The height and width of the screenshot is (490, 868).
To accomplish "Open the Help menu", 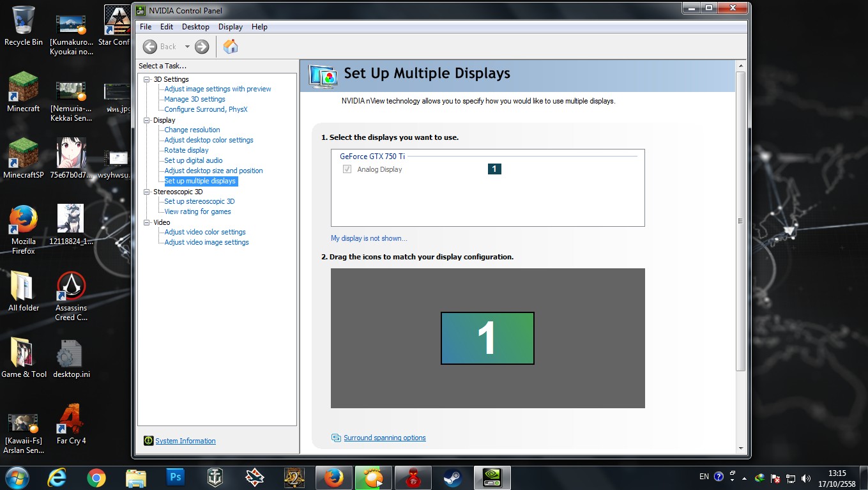I will 259,27.
